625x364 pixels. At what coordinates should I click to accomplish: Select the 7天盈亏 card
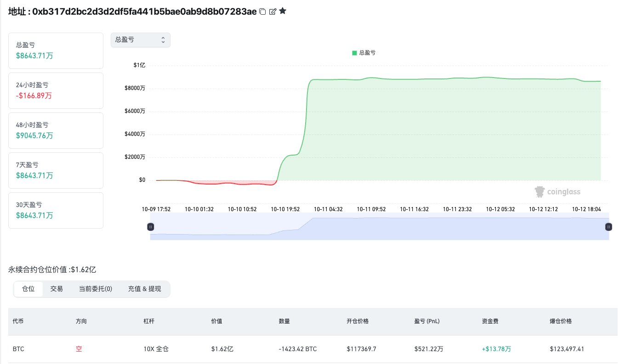pos(56,170)
